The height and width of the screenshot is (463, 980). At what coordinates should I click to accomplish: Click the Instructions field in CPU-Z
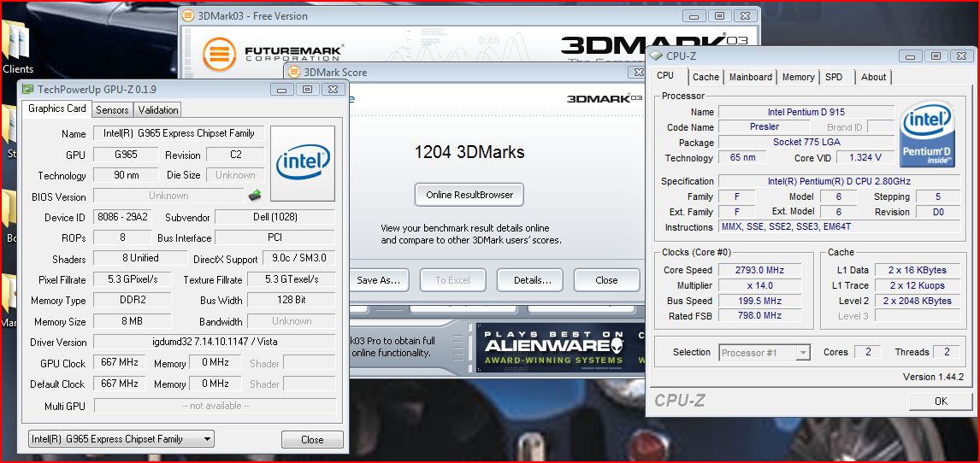pos(840,227)
